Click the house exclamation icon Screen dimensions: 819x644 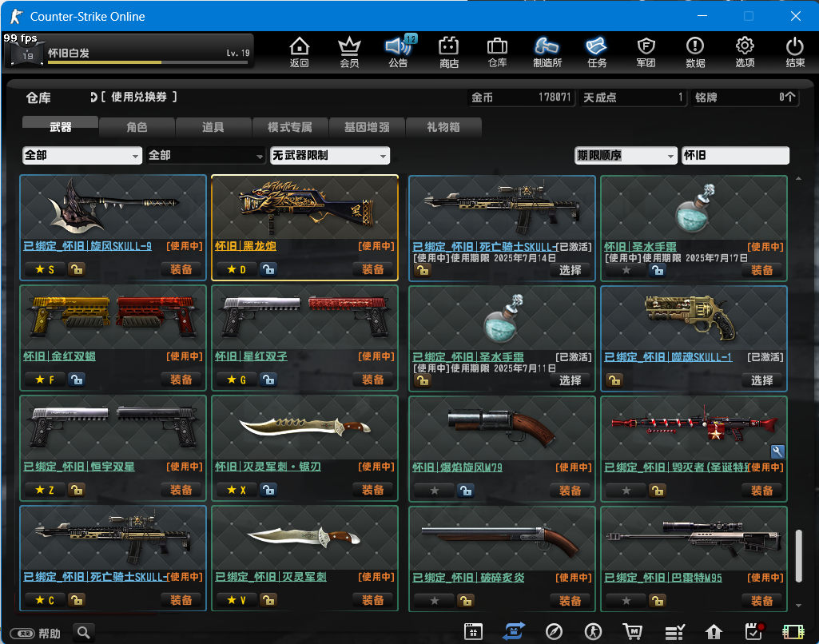coord(714,631)
